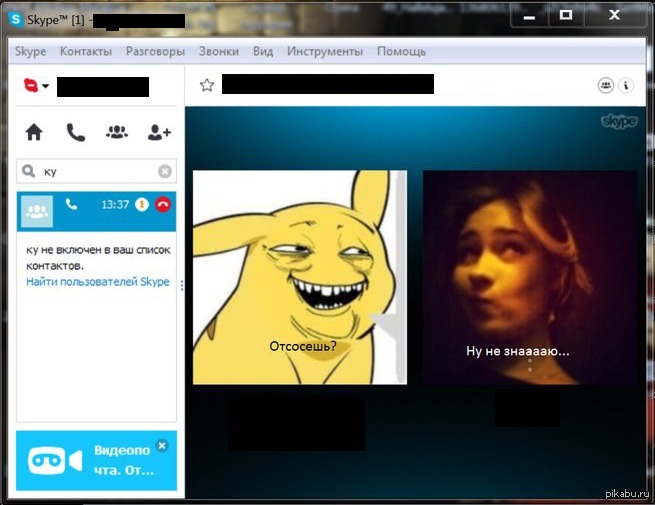
Task: Click the Skype logo in the title bar
Action: pyautogui.click(x=16, y=19)
